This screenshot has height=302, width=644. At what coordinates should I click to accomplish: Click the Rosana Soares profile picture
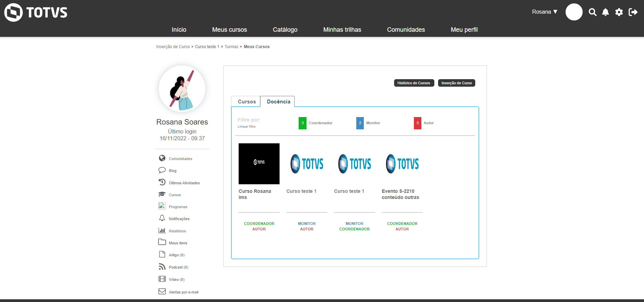182,89
